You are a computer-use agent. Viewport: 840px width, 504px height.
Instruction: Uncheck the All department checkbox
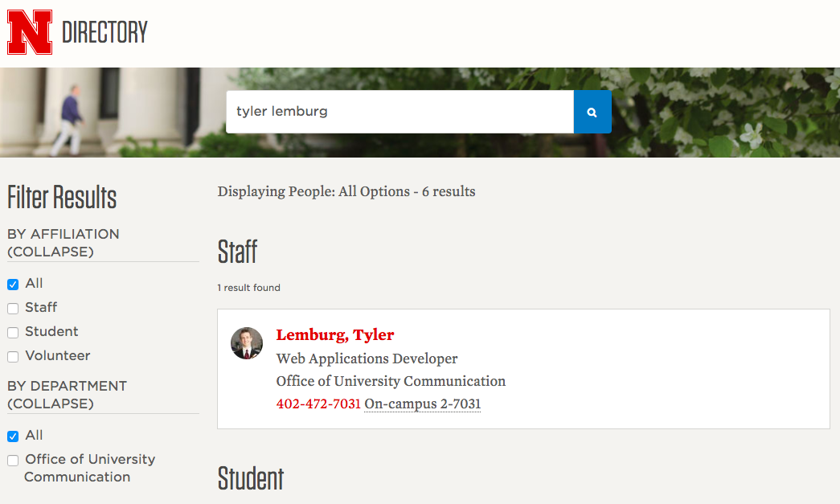click(13, 436)
